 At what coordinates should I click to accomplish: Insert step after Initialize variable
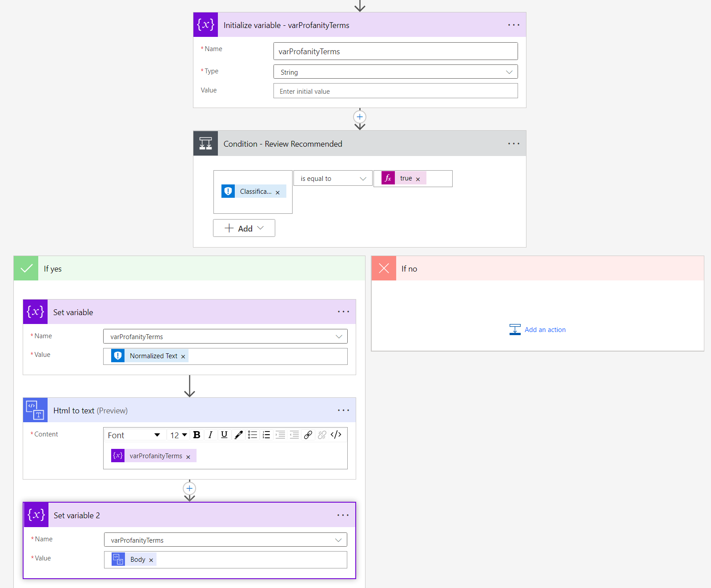tap(360, 117)
